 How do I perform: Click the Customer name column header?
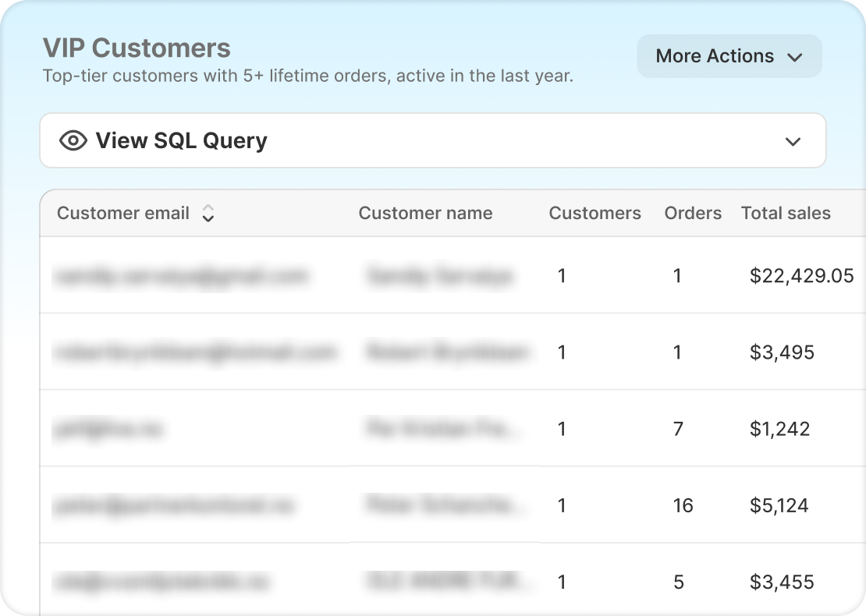[x=425, y=214]
